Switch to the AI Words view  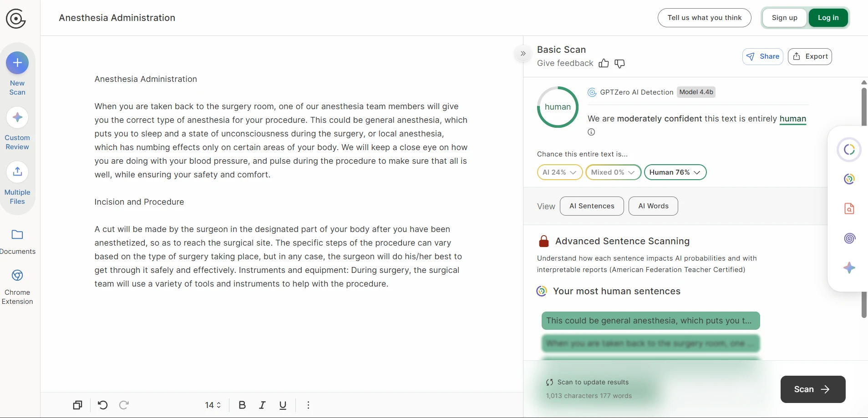pyautogui.click(x=653, y=206)
